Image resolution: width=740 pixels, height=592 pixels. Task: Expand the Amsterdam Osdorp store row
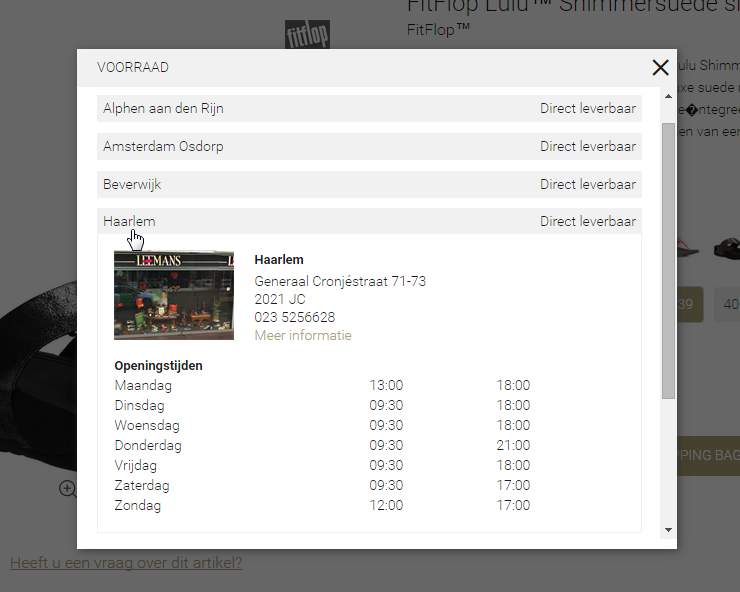click(369, 146)
